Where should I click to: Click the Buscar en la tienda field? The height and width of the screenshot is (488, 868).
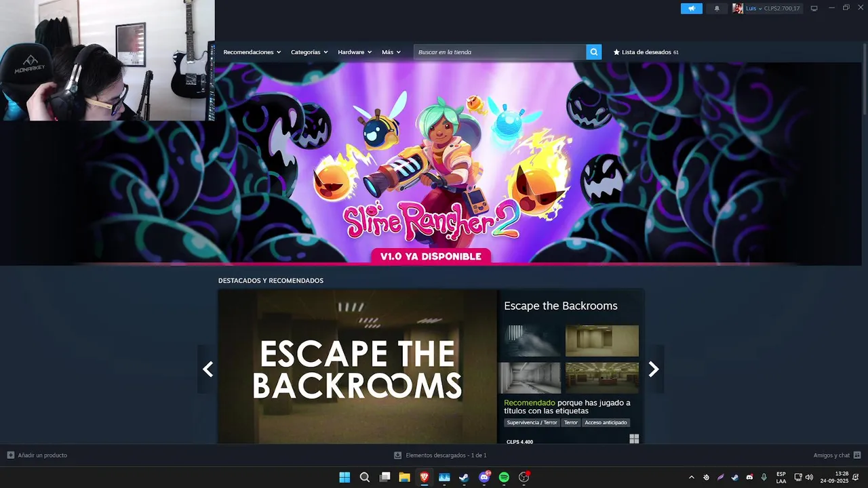[500, 52]
